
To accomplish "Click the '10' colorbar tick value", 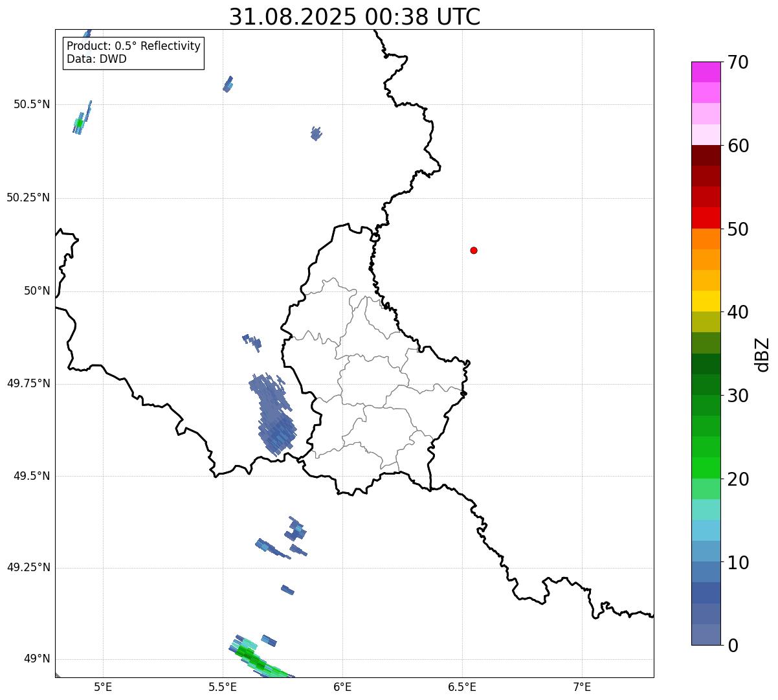I will [x=738, y=563].
